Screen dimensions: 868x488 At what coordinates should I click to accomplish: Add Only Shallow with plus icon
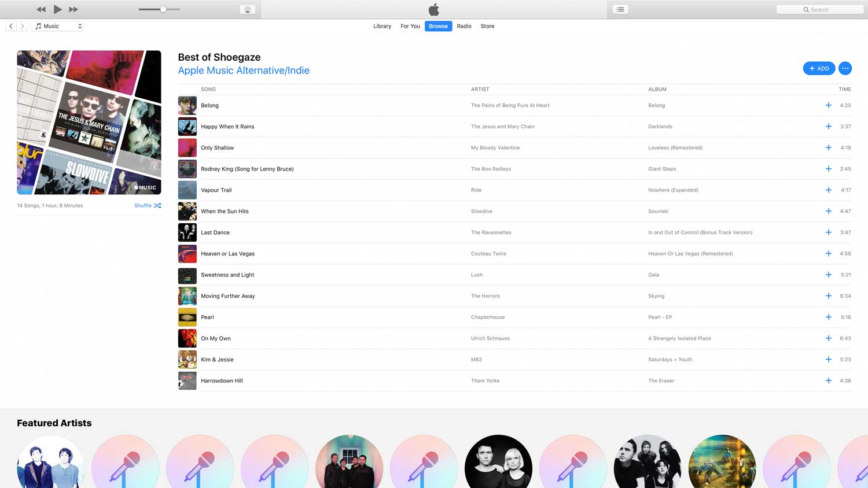pyautogui.click(x=828, y=147)
